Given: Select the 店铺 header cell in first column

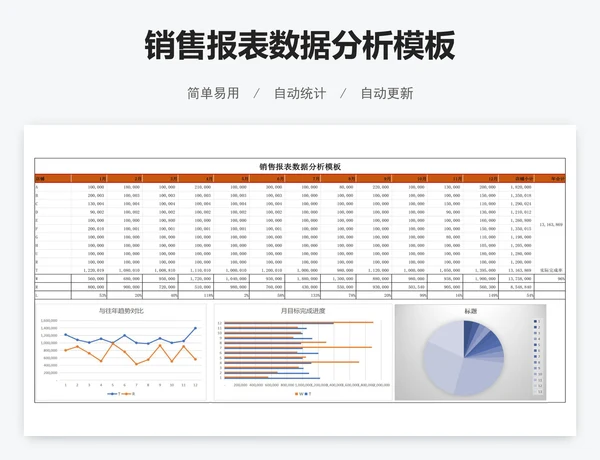Looking at the screenshot, I should 53,179.
